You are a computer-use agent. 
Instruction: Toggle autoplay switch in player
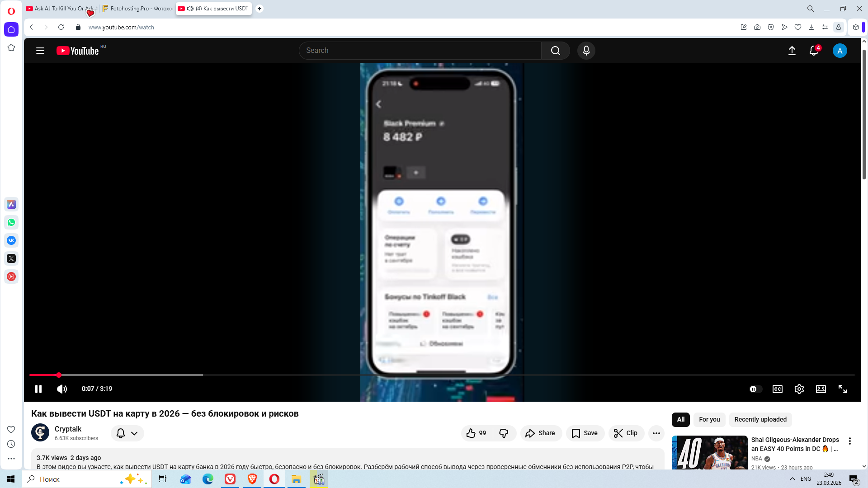pyautogui.click(x=755, y=389)
